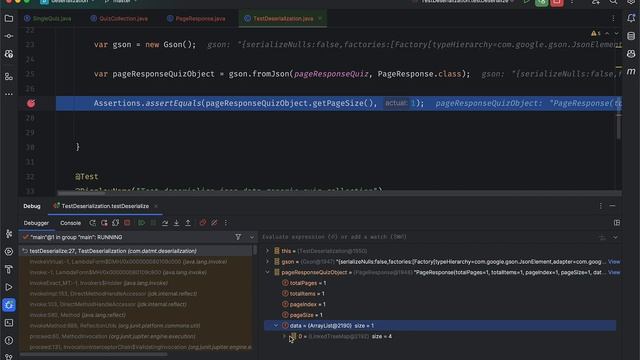Focus the Evaluate expression input field
This screenshot has width=640, height=360.
pos(429,237)
